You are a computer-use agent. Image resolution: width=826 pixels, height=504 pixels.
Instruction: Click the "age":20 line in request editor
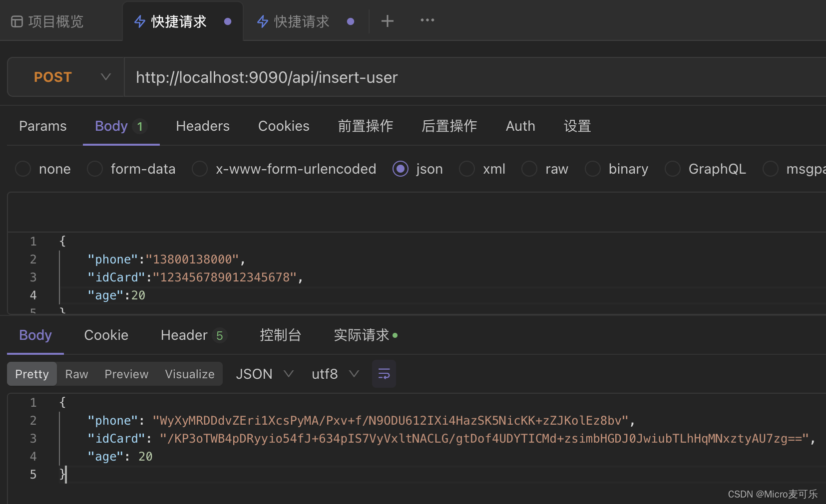point(116,295)
